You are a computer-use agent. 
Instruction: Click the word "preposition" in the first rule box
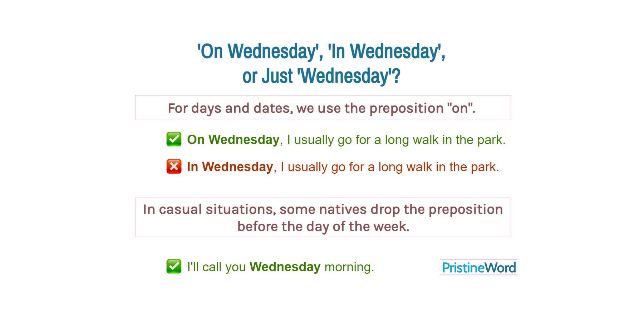point(406,109)
